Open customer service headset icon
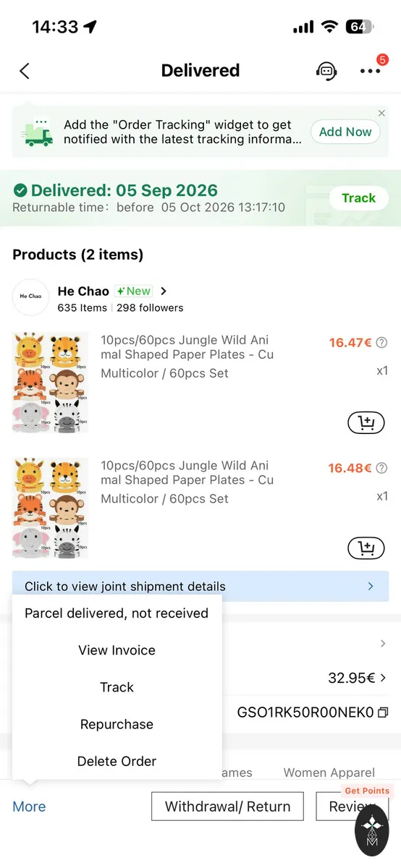This screenshot has width=401, height=868. tap(326, 70)
